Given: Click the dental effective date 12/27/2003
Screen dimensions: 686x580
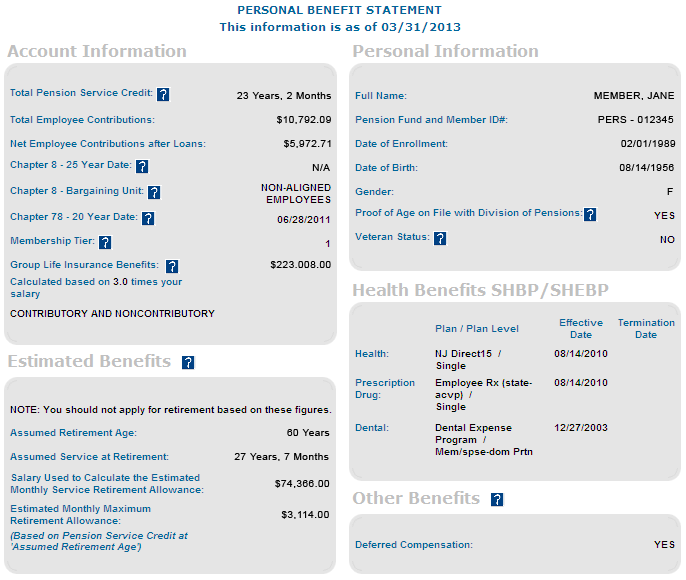Looking at the screenshot, I should [581, 428].
